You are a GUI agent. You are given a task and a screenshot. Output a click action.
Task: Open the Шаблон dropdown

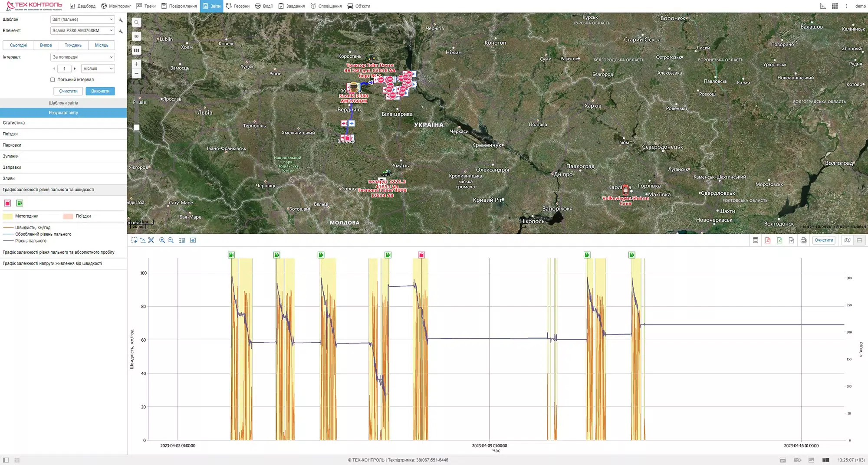point(82,20)
